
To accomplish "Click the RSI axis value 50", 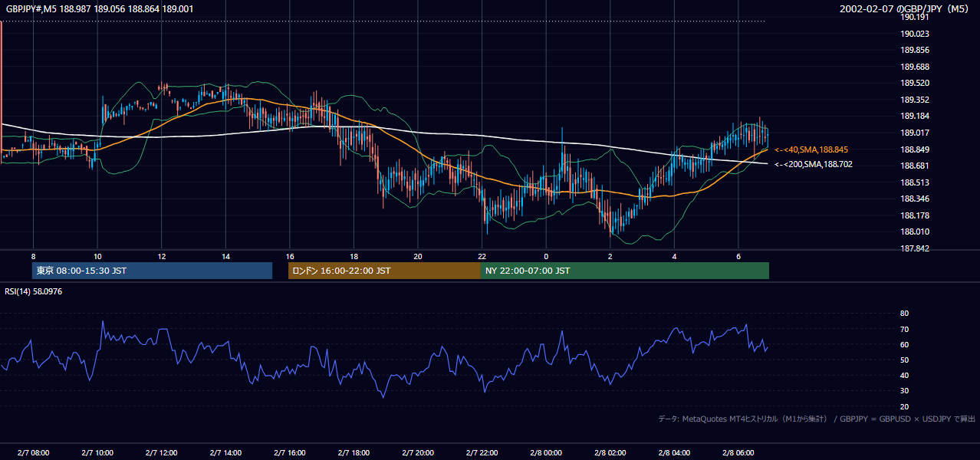I will point(904,360).
